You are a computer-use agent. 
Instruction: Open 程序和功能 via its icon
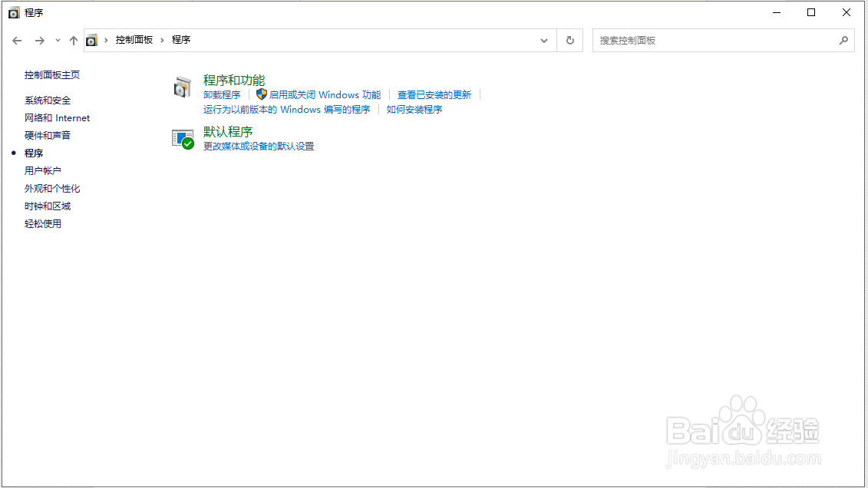183,87
